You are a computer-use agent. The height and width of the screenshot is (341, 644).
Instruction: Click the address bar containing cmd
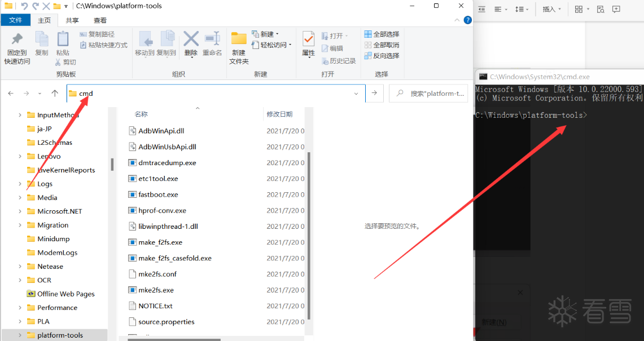click(x=216, y=94)
